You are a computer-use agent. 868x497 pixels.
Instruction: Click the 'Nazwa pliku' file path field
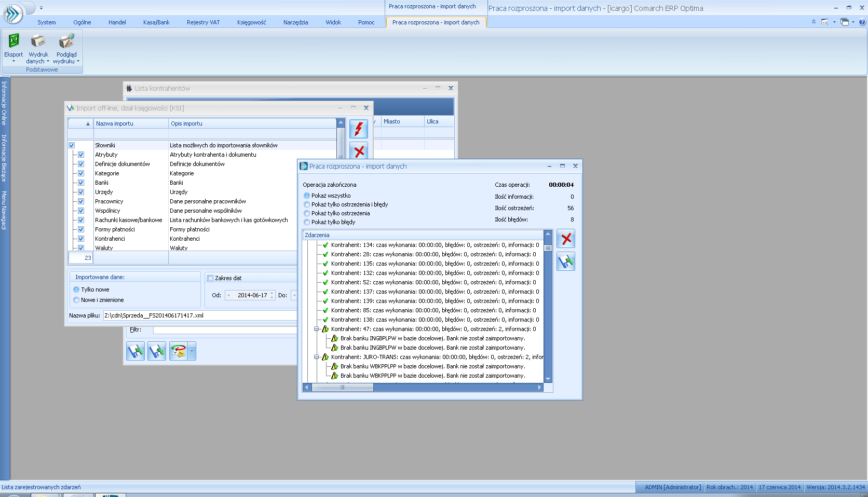point(200,315)
